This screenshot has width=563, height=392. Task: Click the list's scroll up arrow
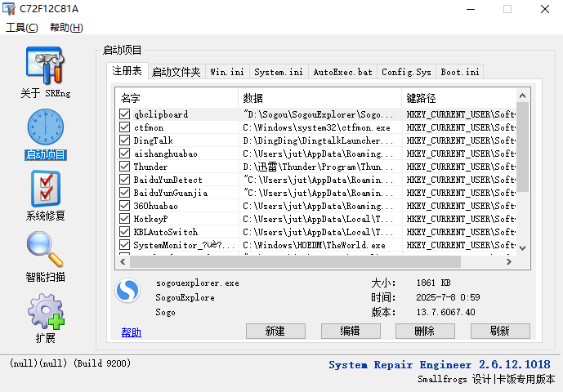pyautogui.click(x=522, y=96)
